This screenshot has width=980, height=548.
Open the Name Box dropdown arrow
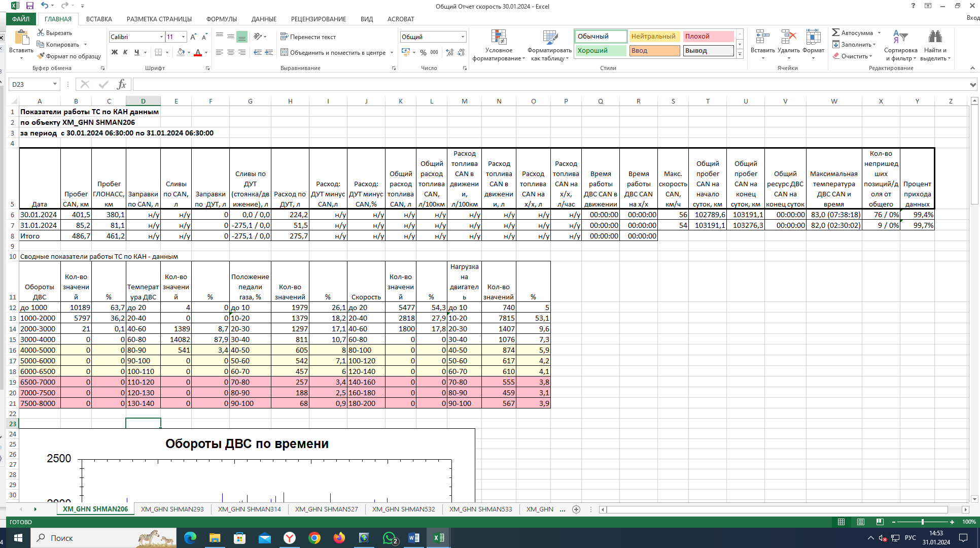click(x=54, y=84)
